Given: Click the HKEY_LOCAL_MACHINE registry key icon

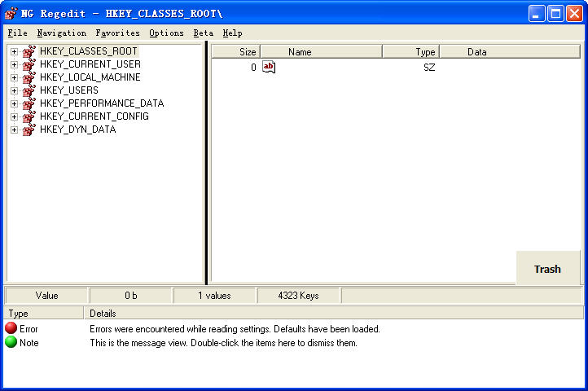Looking at the screenshot, I should click(29, 77).
